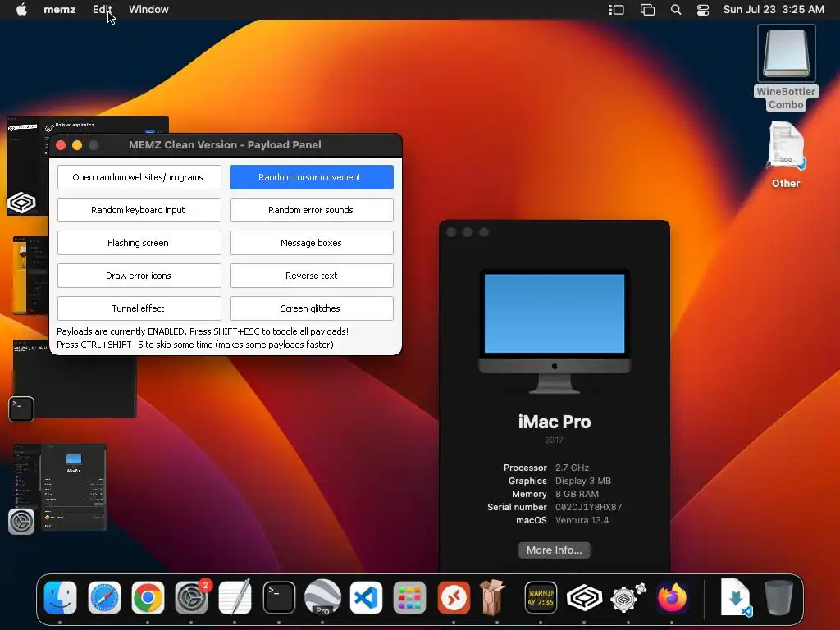Click More Info... in About This Mac

pos(554,550)
